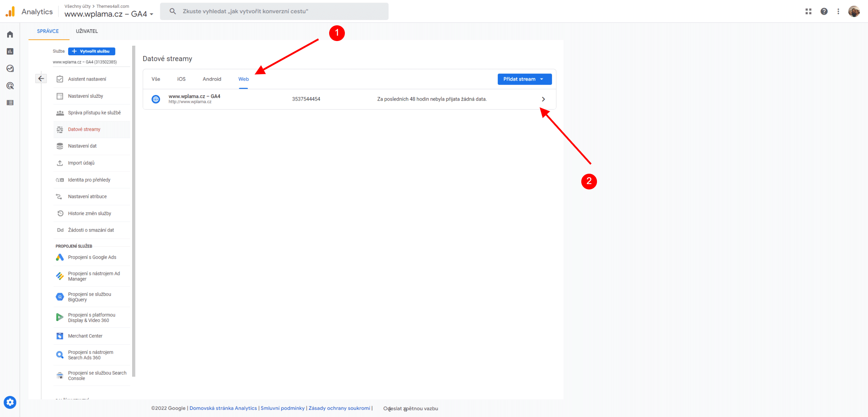Click the BigQuery logo icon
The width and height of the screenshot is (868, 417).
pos(60,297)
